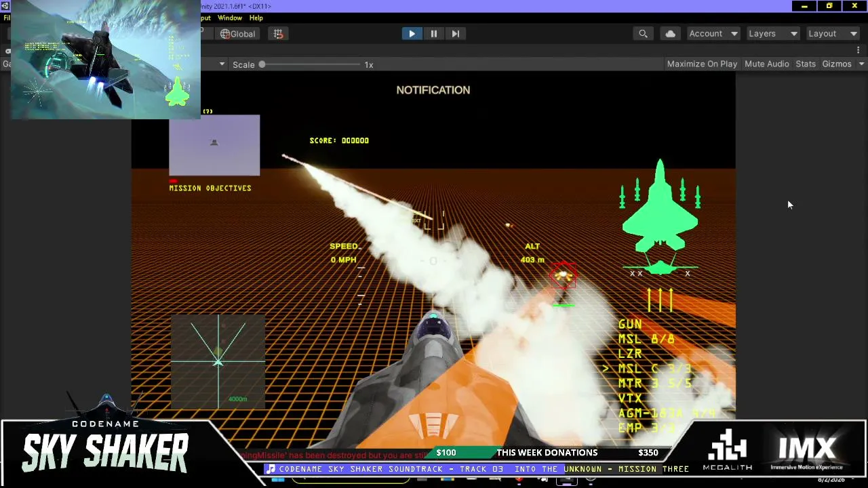The width and height of the screenshot is (868, 488).
Task: Open the cloud services icon
Action: click(670, 34)
